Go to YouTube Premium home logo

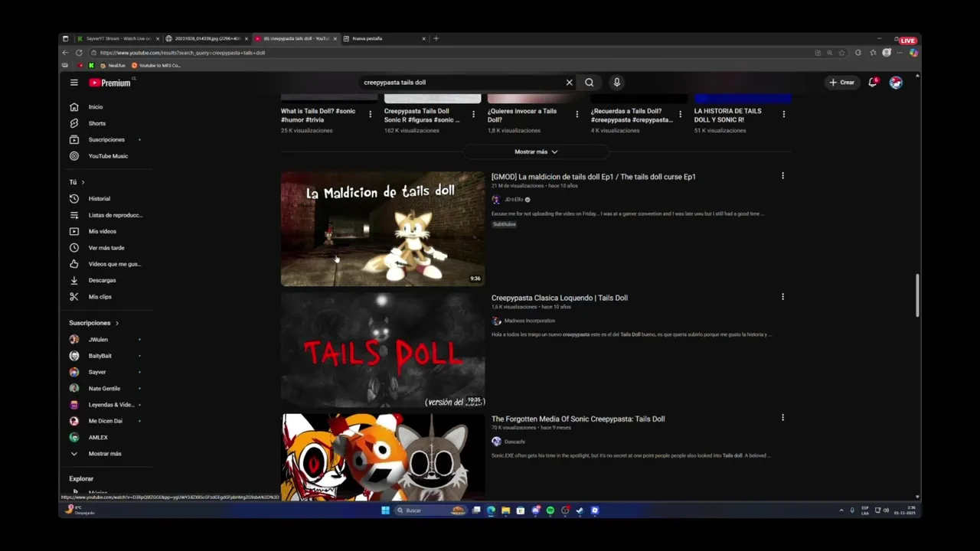click(x=110, y=82)
